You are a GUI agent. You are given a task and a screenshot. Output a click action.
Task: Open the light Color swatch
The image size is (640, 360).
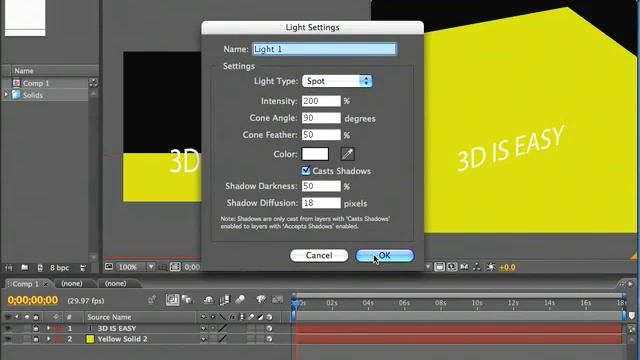point(315,154)
